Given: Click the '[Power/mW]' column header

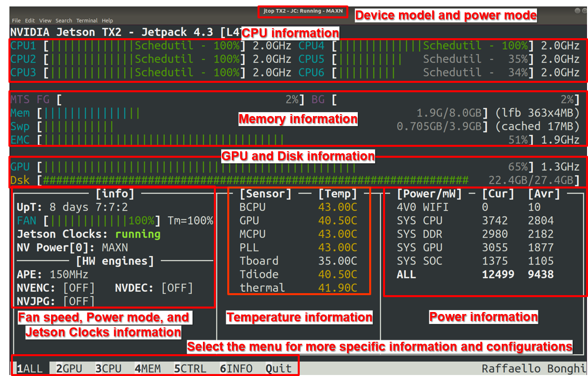Looking at the screenshot, I should click(x=429, y=194).
